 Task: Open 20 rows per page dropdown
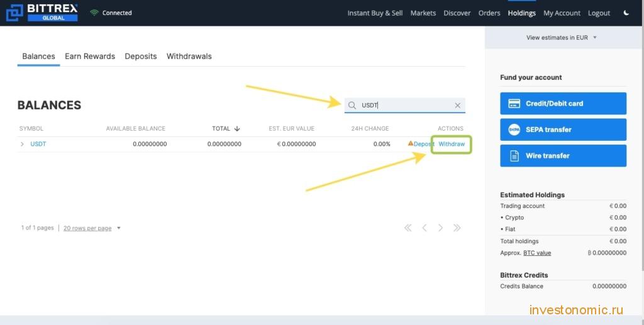pos(92,228)
